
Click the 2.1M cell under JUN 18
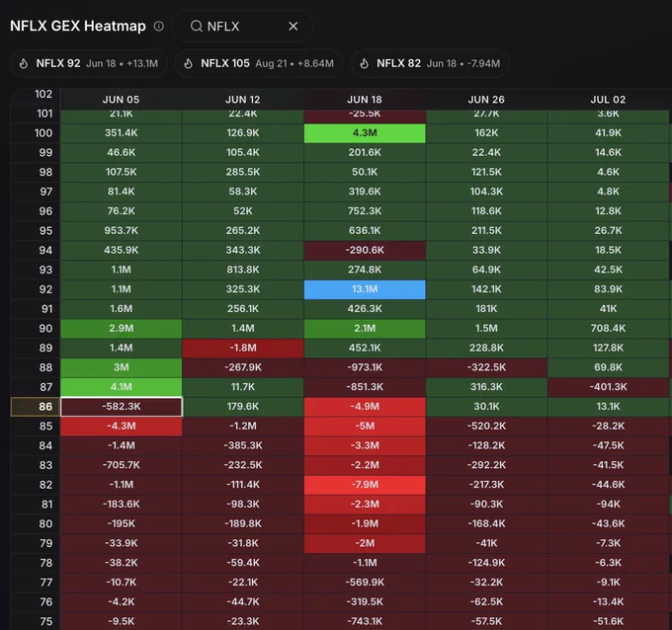(x=365, y=328)
